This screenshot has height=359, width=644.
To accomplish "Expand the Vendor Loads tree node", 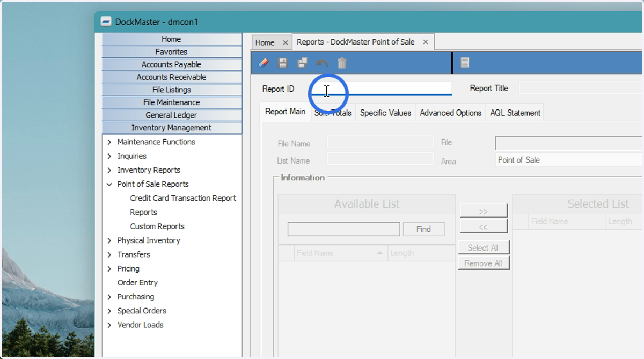I will 109,325.
